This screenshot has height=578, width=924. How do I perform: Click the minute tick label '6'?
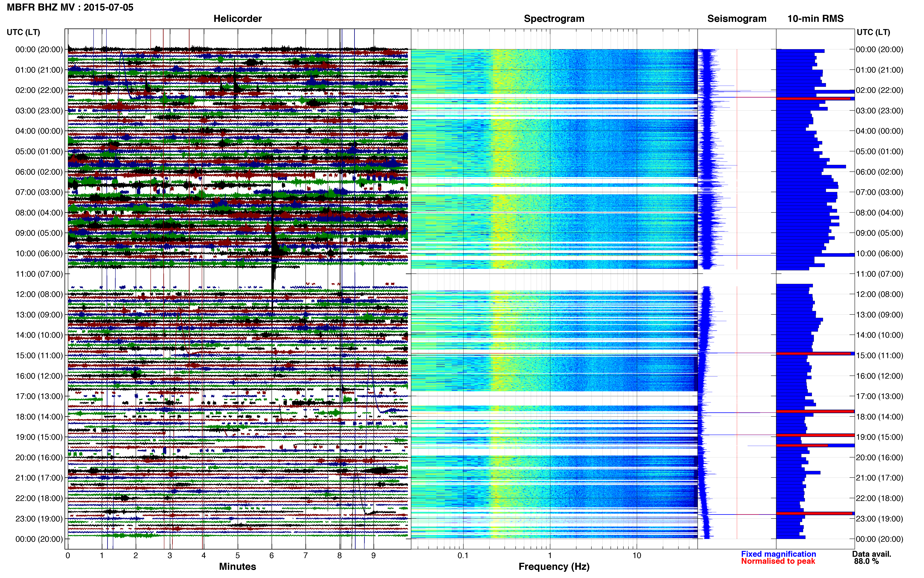coord(272,555)
